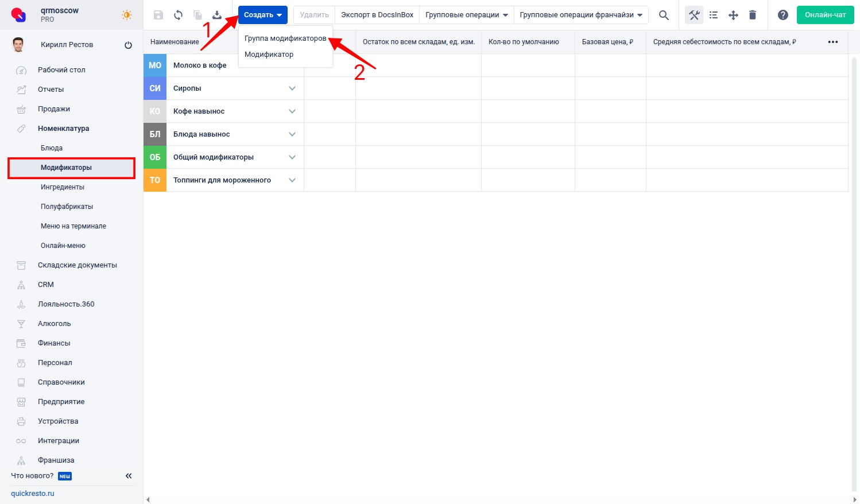The height and width of the screenshot is (504, 860).
Task: Click the СИ group color badge
Action: (x=155, y=88)
